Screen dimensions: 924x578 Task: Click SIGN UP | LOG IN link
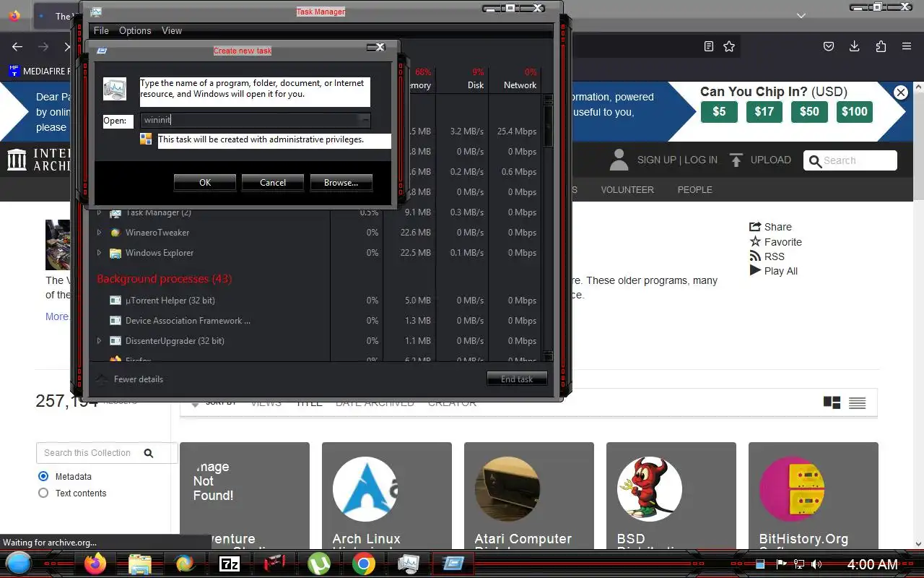(x=677, y=160)
